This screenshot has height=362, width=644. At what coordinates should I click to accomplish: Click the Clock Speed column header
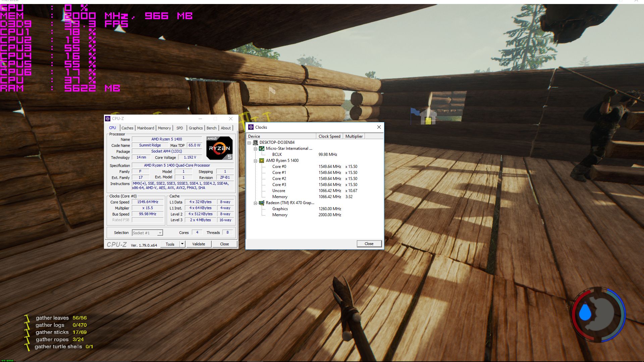coord(329,136)
